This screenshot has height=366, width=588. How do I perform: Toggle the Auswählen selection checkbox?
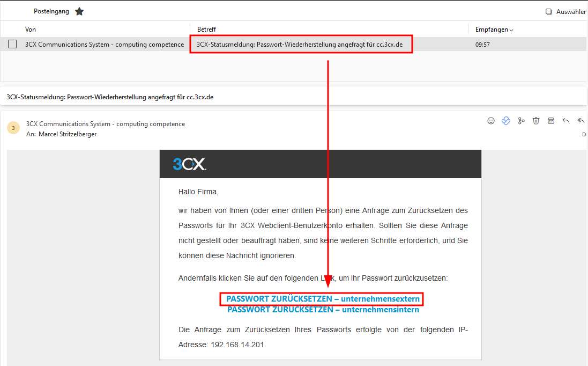(549, 12)
